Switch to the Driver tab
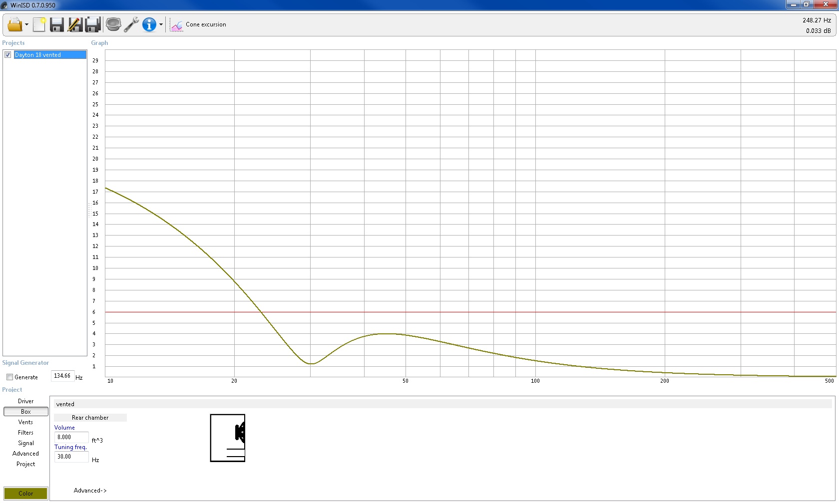 point(26,401)
